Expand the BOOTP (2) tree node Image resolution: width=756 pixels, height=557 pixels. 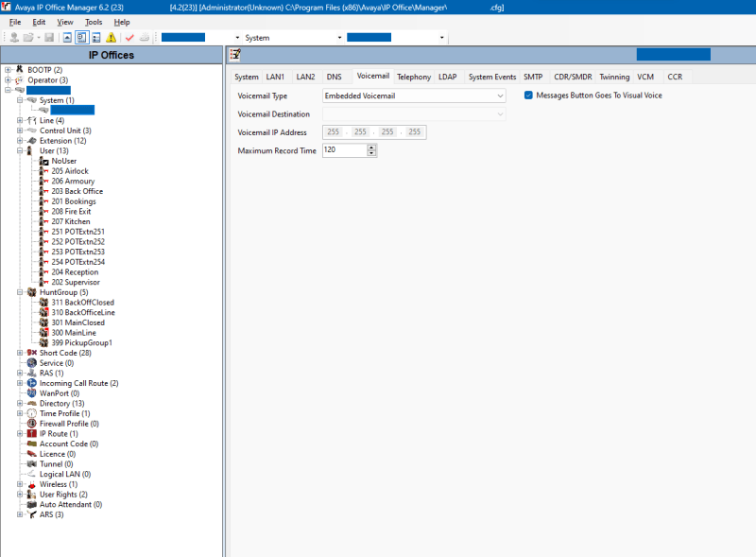(8, 70)
